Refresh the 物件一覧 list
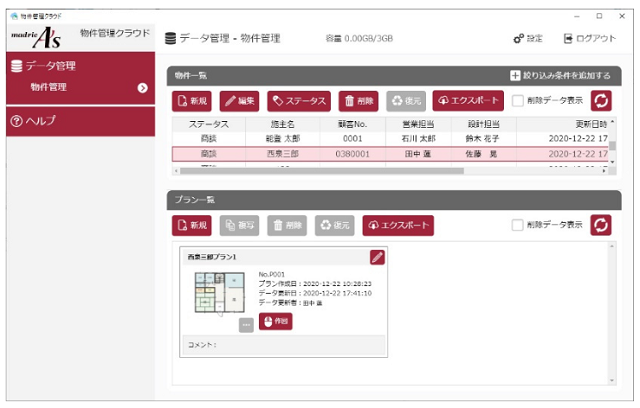 (x=601, y=100)
